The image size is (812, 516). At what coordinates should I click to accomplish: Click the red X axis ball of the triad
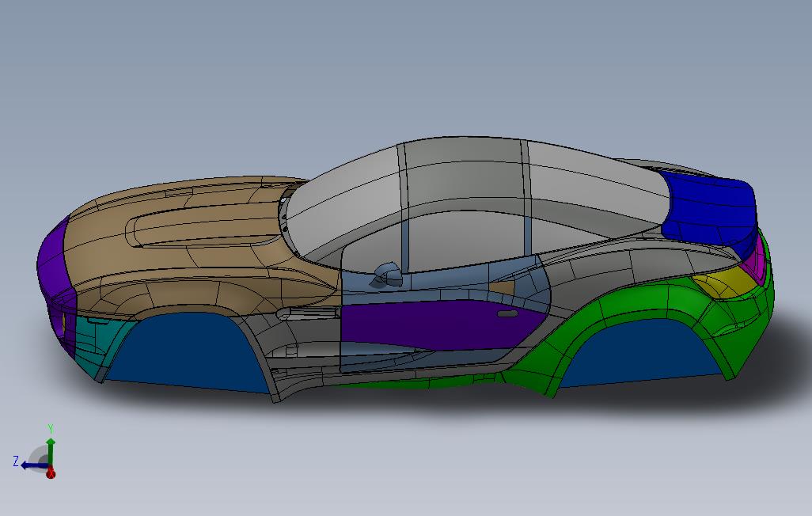pos(50,473)
